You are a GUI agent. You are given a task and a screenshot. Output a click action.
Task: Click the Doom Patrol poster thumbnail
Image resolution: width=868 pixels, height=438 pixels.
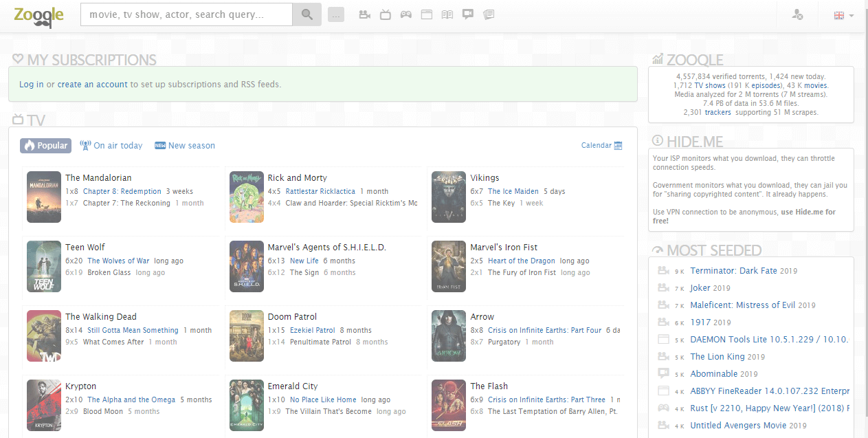[x=247, y=336]
